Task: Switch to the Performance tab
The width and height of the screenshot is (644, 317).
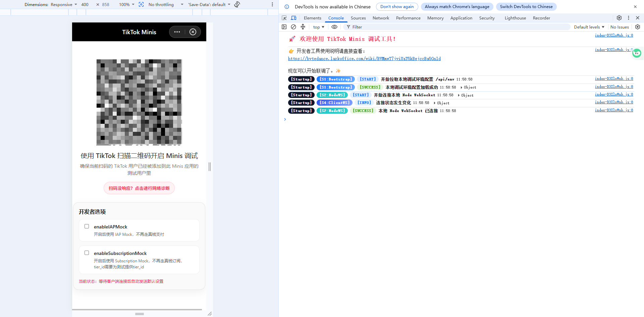Action: coord(408,18)
